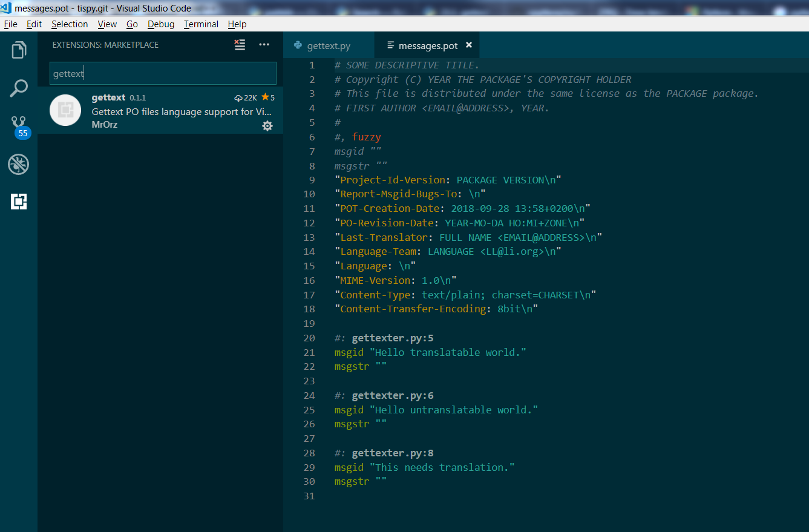
Task: Click msgid "Hello translatable world."
Action: (430, 353)
